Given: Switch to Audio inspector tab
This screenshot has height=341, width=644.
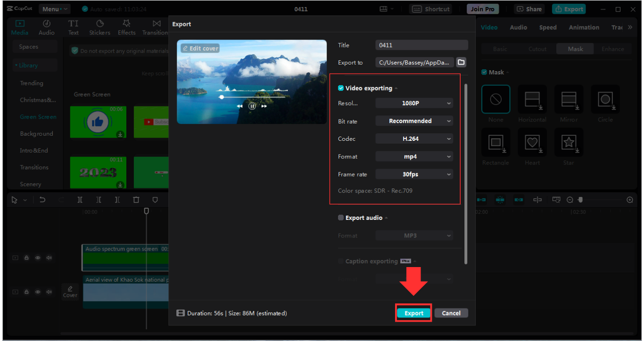Looking at the screenshot, I should pos(518,27).
